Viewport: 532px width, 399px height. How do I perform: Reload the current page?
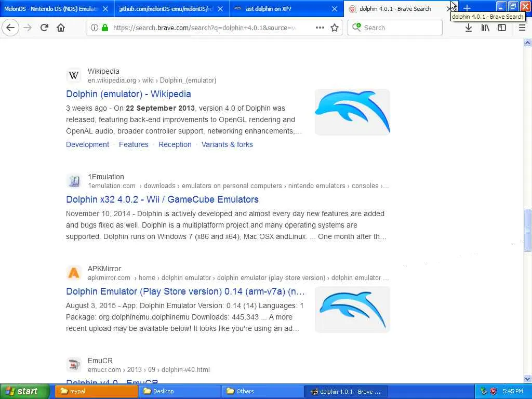[x=44, y=28]
